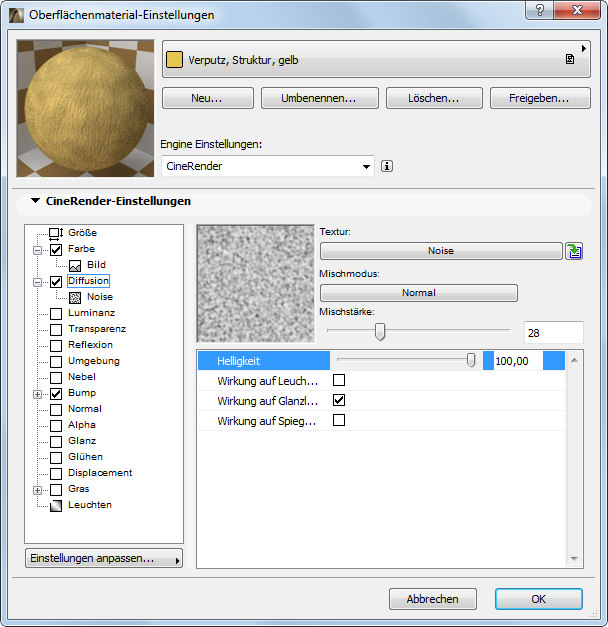608x627 pixels.
Task: Click the Noise texture icon under Diffusion
Action: pos(75,298)
